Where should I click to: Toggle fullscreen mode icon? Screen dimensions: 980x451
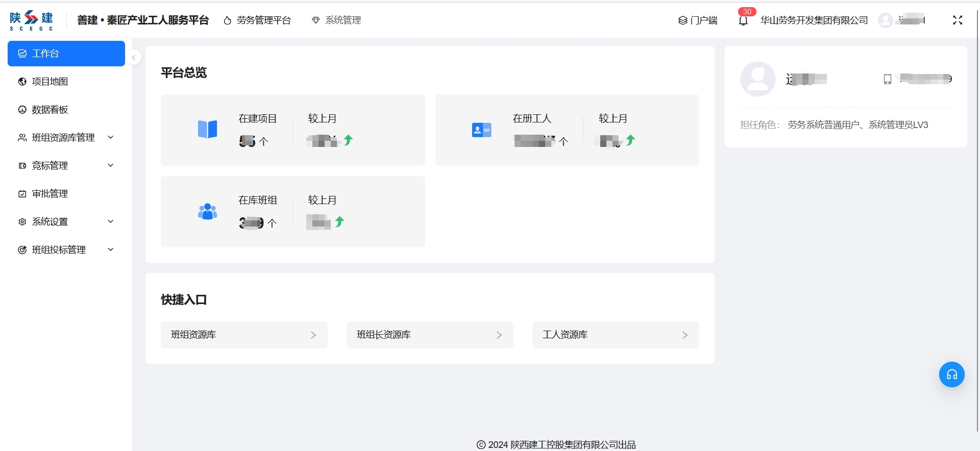[x=957, y=20]
